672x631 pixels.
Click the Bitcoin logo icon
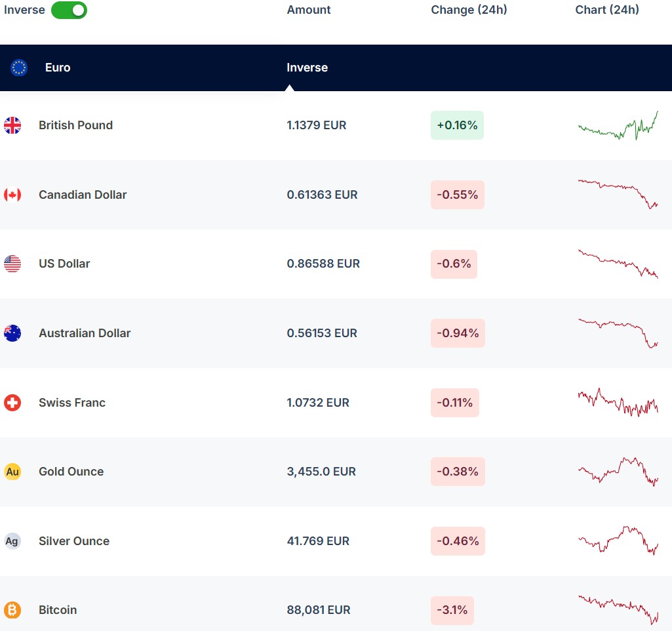pos(12,610)
